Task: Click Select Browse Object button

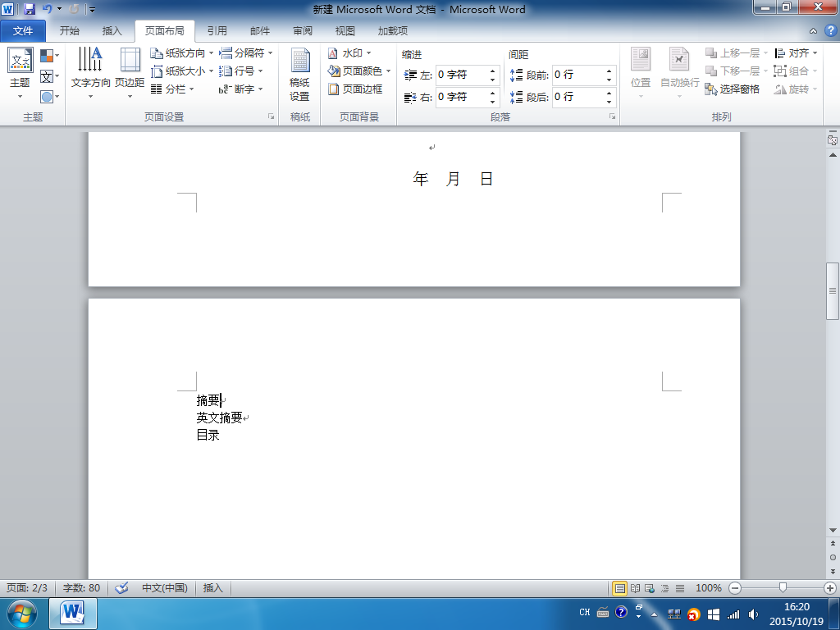Action: click(x=833, y=557)
